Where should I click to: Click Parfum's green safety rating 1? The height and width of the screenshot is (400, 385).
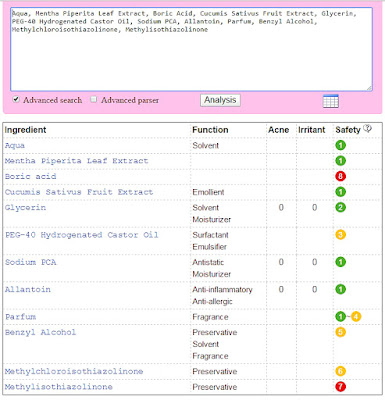(340, 316)
